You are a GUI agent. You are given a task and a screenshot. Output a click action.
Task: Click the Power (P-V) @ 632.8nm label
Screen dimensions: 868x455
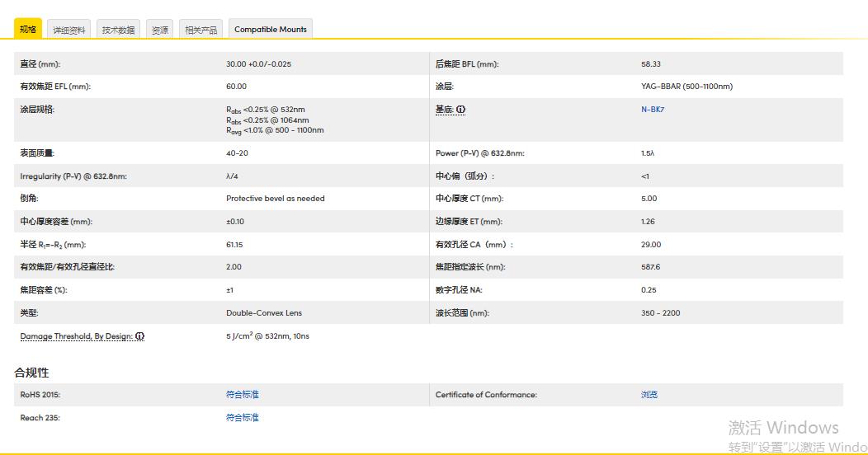coord(480,153)
